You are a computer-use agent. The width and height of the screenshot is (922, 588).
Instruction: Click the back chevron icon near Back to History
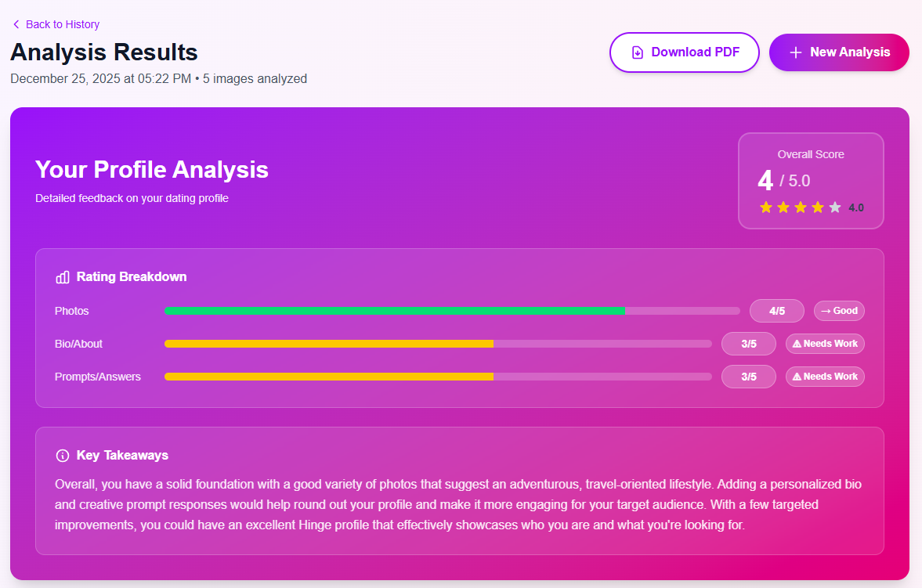16,24
